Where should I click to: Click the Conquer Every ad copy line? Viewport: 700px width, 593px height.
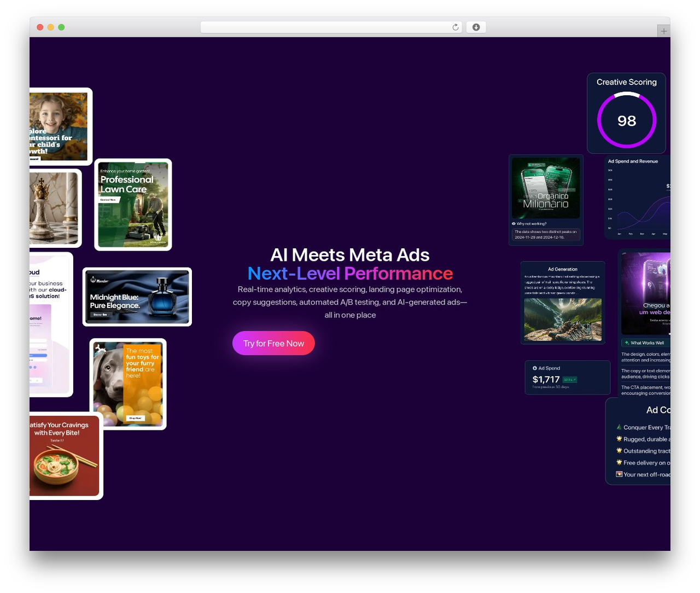(643, 427)
